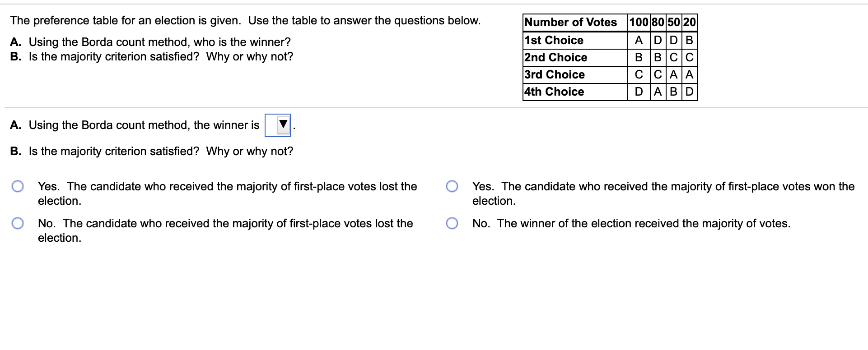The image size is (868, 350).
Task: Select "No. The candidate...votes lost the election" option
Action: [18, 223]
